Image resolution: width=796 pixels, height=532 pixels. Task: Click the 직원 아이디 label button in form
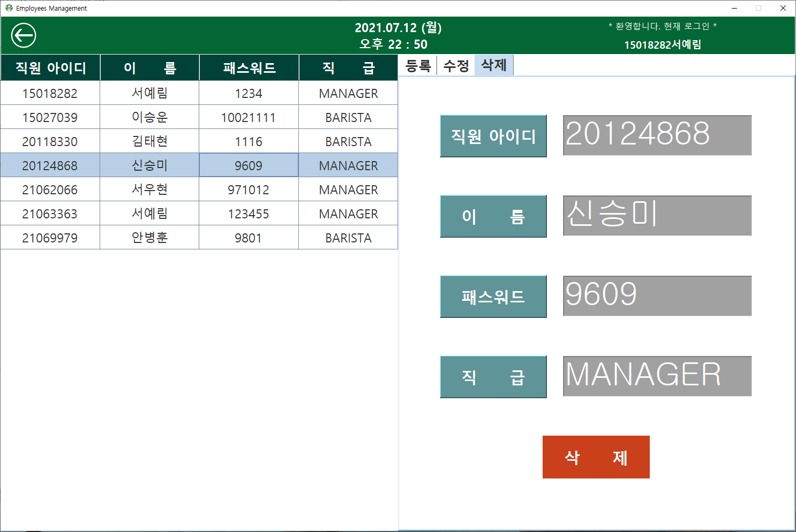(x=493, y=136)
